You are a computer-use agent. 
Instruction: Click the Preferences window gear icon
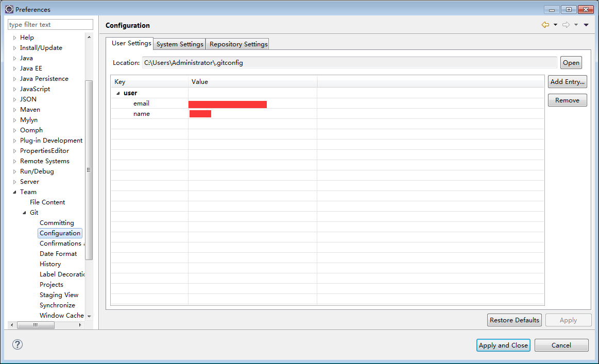(x=9, y=9)
